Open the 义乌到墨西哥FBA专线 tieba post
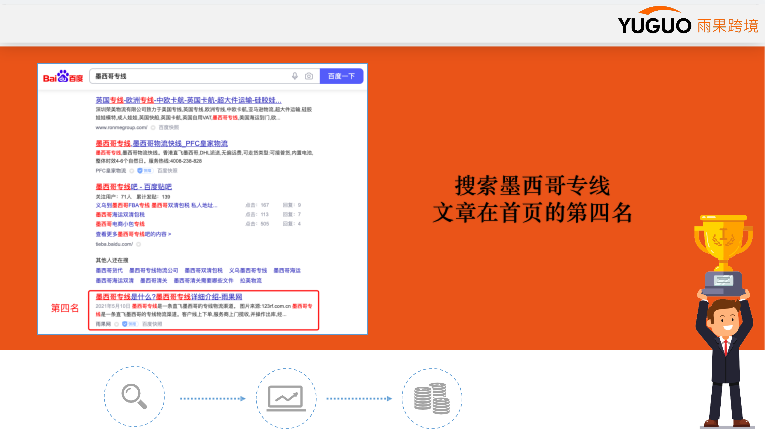This screenshot has width=765, height=435. (157, 205)
